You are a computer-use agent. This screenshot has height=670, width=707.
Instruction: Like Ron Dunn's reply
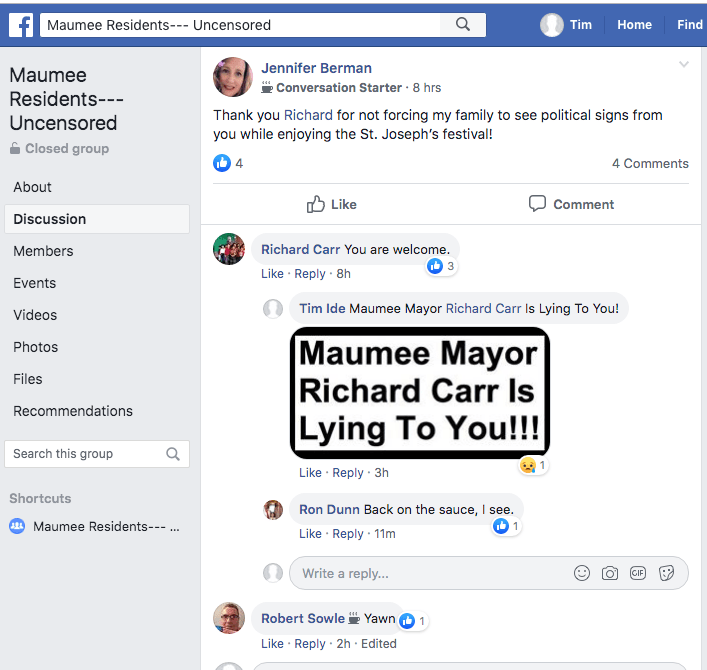(x=310, y=534)
